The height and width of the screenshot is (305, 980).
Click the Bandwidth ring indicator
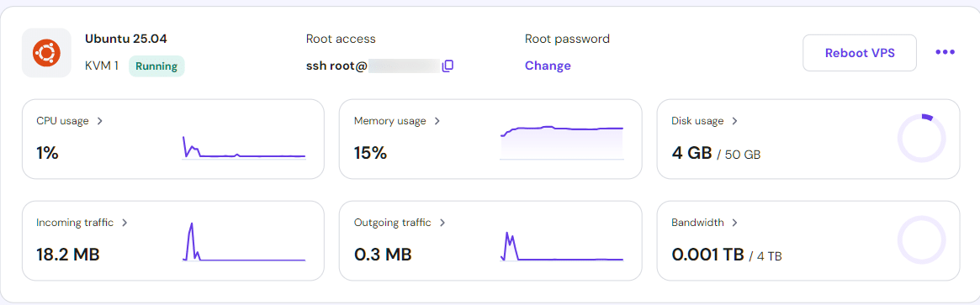[921, 240]
